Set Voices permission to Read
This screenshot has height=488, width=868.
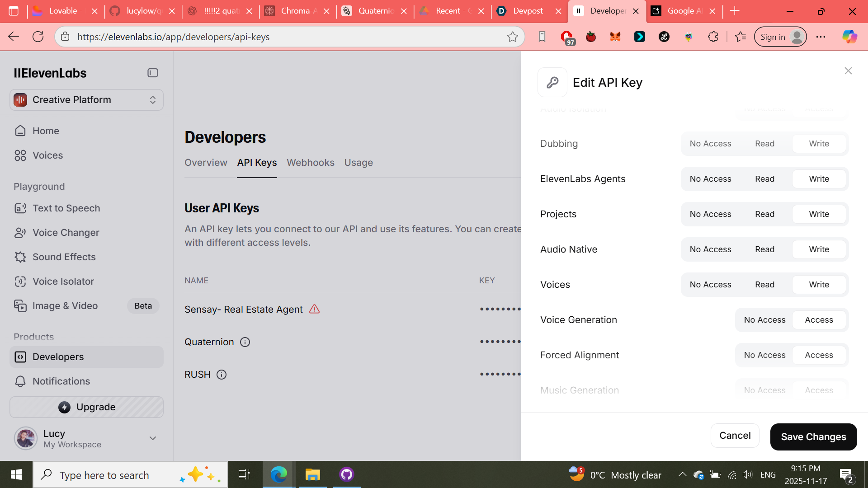pos(764,285)
